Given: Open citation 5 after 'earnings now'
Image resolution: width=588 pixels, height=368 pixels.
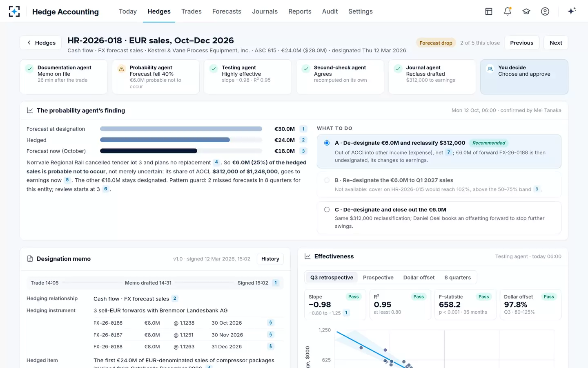Looking at the screenshot, I should [x=67, y=180].
